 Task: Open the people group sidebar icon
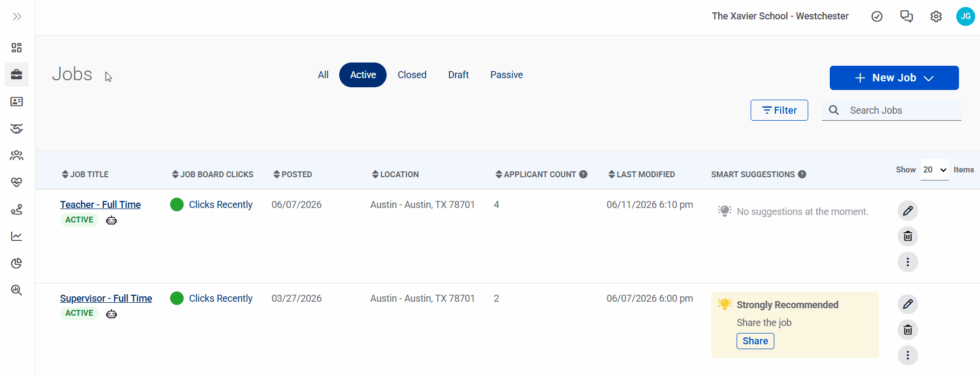tap(17, 155)
